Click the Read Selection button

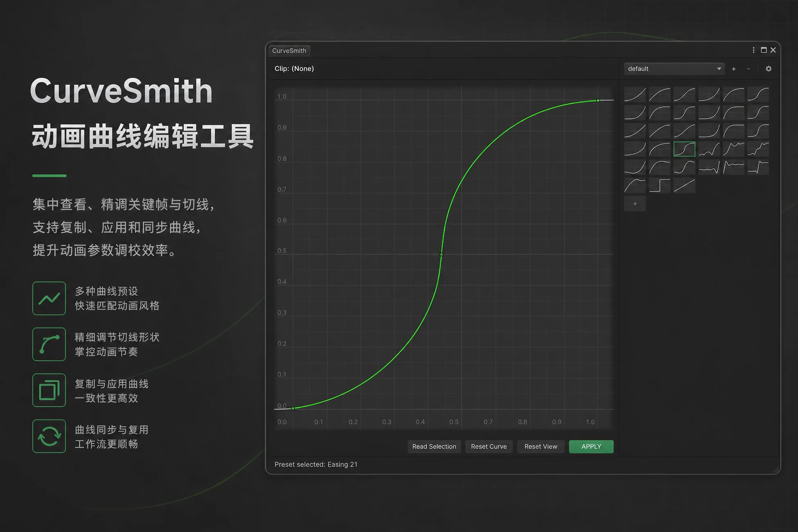click(434, 446)
